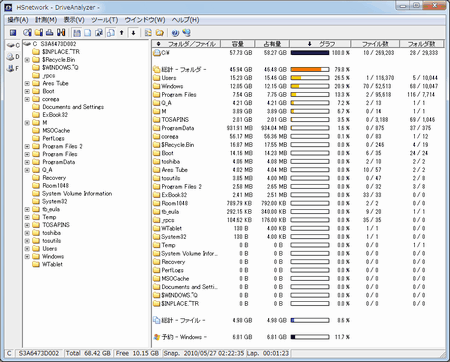The width and height of the screenshot is (450, 362).
Task: Expand the corega tree node
Action: (27, 99)
